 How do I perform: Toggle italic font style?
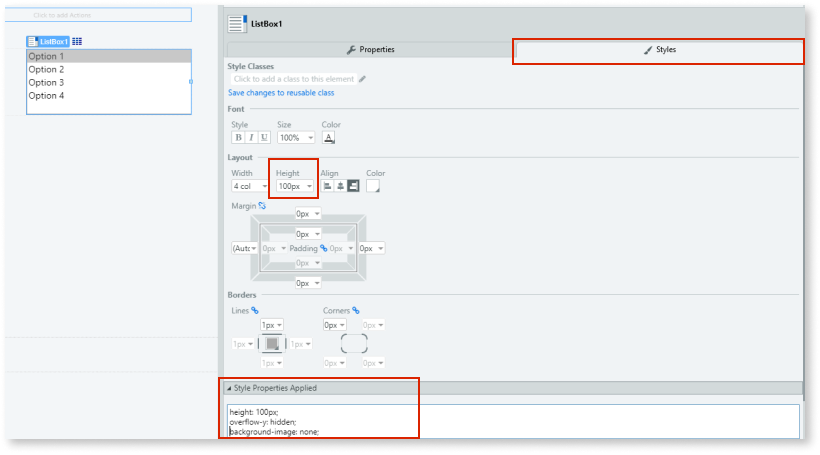click(x=251, y=138)
